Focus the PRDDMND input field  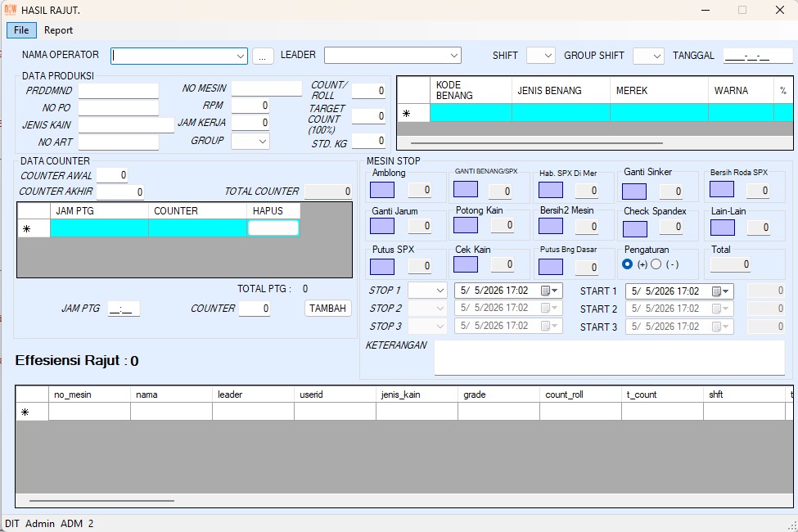119,91
